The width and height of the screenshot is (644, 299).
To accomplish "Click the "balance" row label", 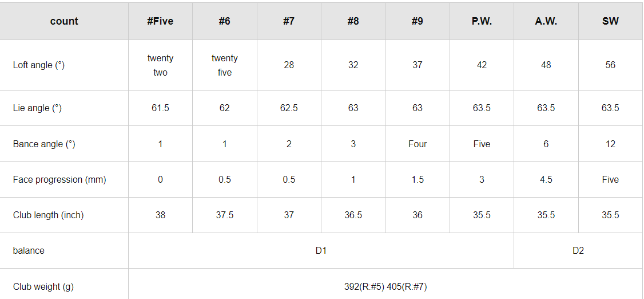I will pos(29,250).
